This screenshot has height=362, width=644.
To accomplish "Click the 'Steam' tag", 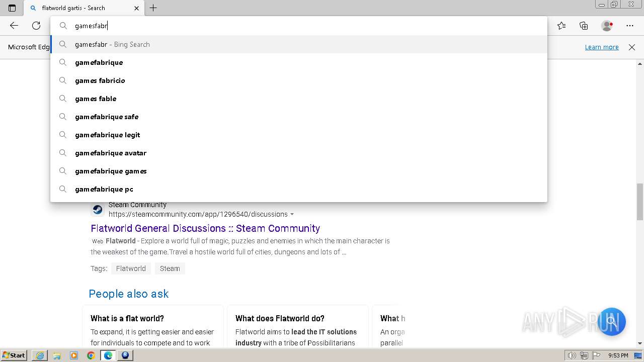I will tap(170, 268).
